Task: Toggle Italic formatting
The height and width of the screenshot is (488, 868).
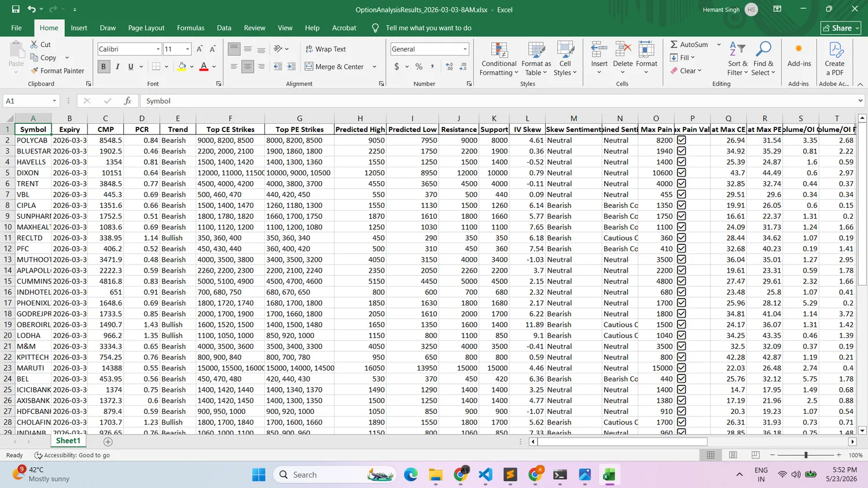Action: click(117, 67)
